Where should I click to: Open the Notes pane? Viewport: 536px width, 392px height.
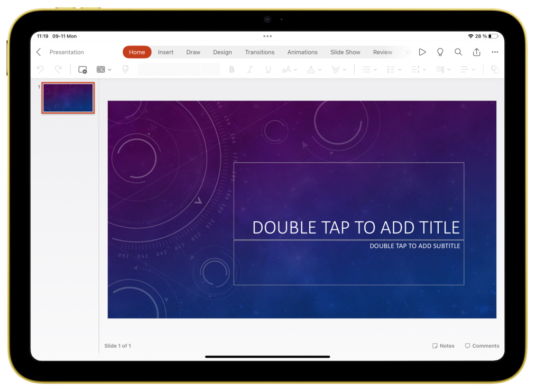pyautogui.click(x=443, y=346)
